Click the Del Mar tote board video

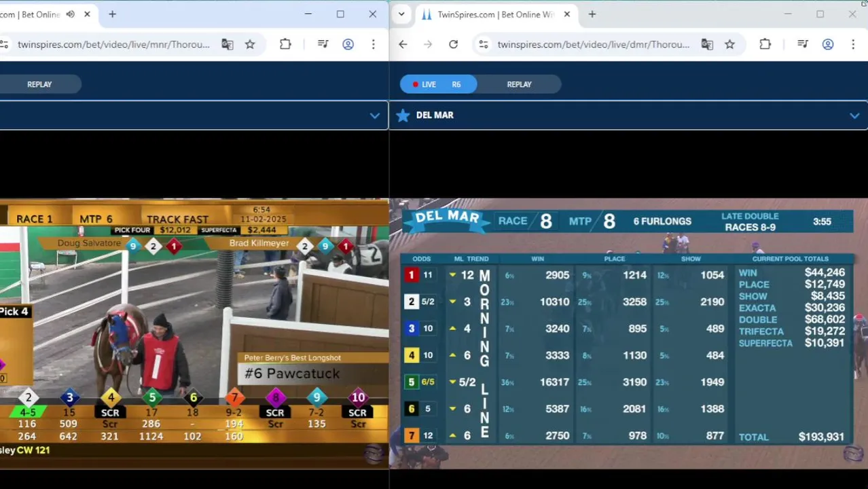click(628, 333)
